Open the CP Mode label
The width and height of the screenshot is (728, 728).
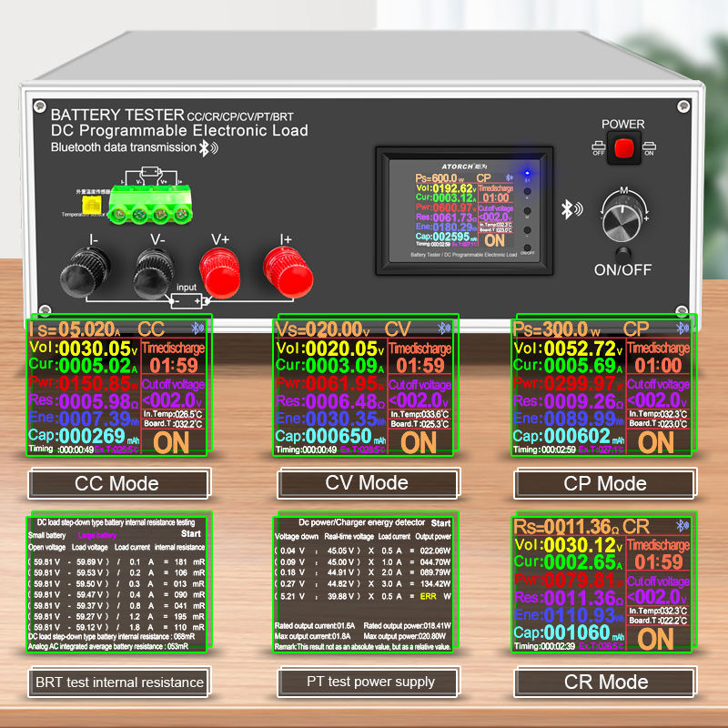(x=604, y=484)
